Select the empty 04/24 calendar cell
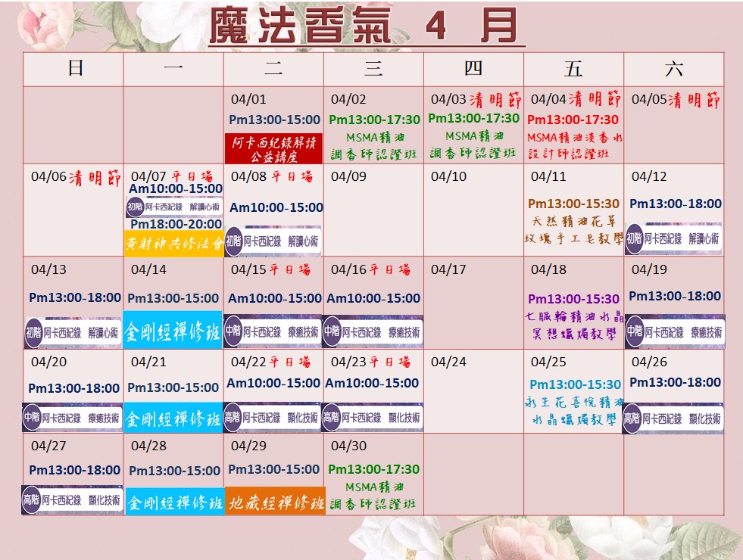Image resolution: width=743 pixels, height=560 pixels. pos(473,392)
